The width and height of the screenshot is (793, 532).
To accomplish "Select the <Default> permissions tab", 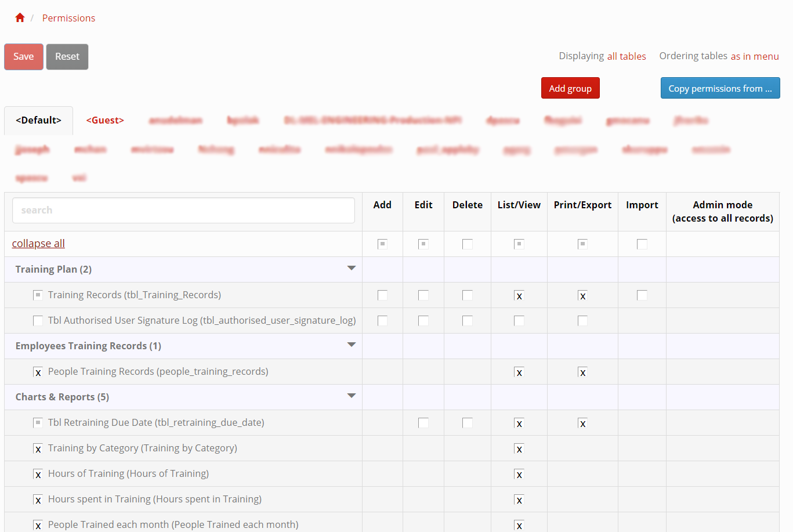I will point(37,120).
